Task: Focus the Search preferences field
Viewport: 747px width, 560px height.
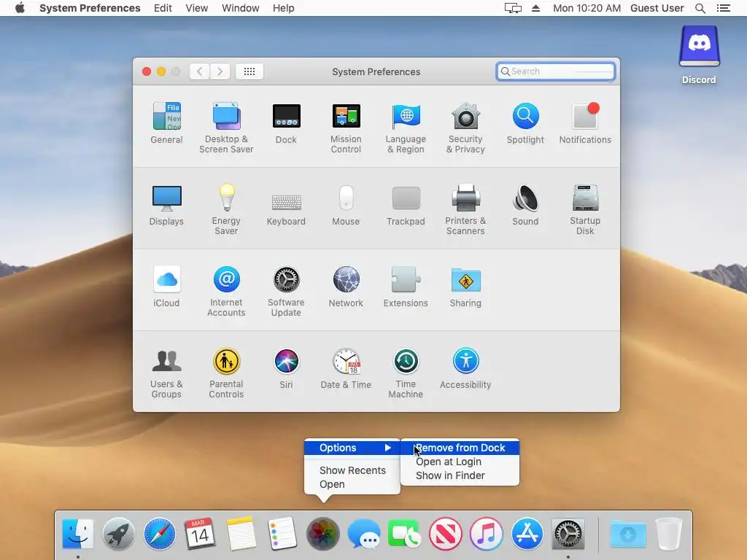Action: pyautogui.click(x=555, y=71)
